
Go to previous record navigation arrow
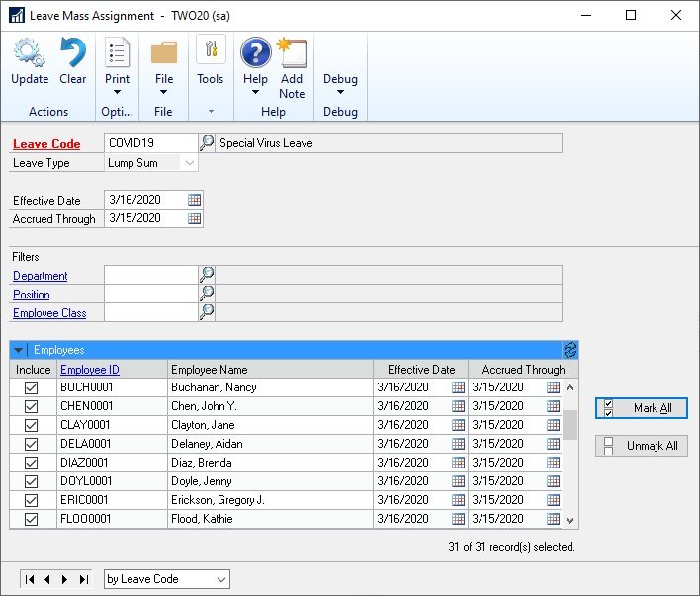(x=47, y=579)
